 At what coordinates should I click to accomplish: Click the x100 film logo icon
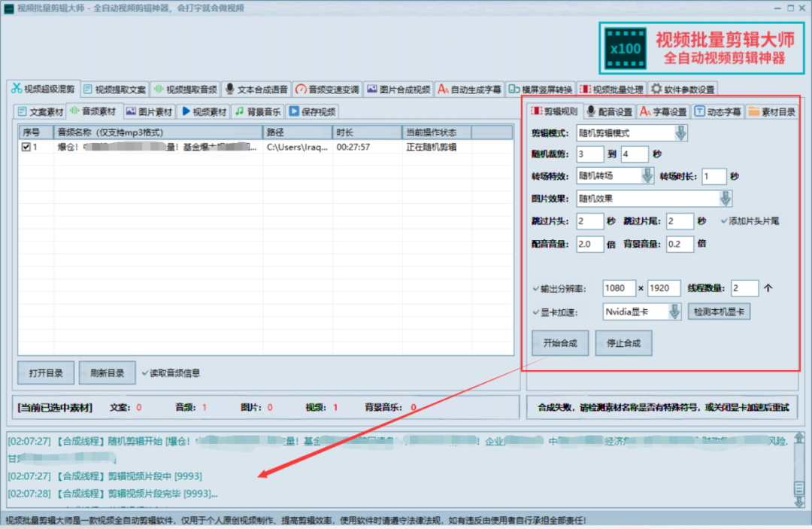[626, 48]
